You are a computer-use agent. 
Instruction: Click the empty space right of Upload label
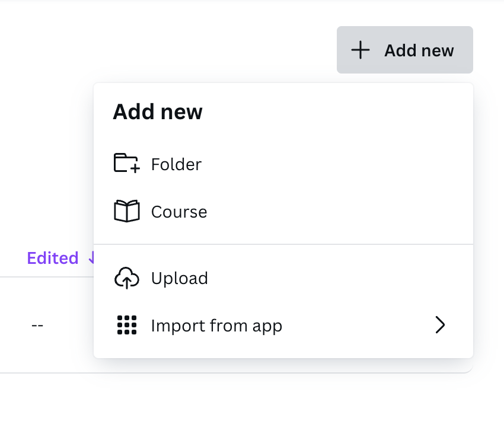pos(332,279)
